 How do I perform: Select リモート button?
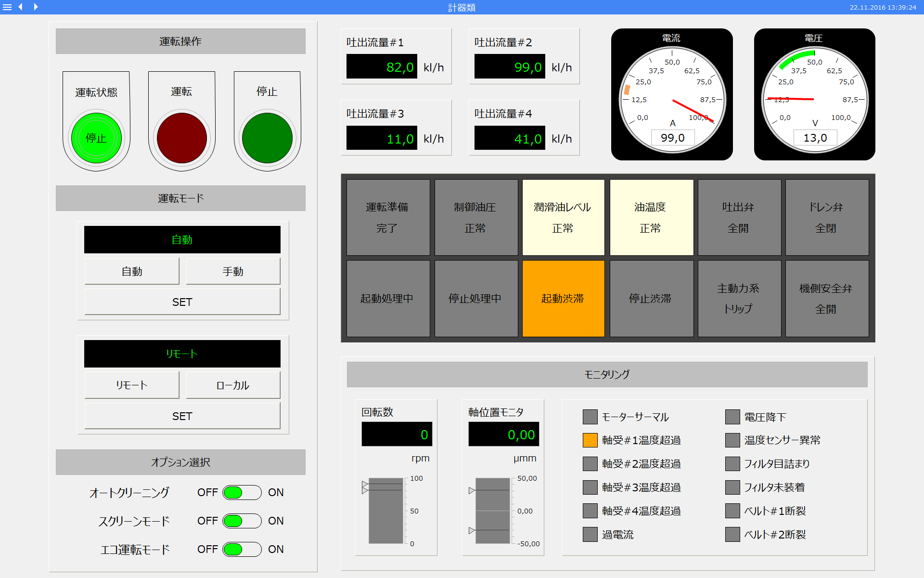click(x=132, y=385)
